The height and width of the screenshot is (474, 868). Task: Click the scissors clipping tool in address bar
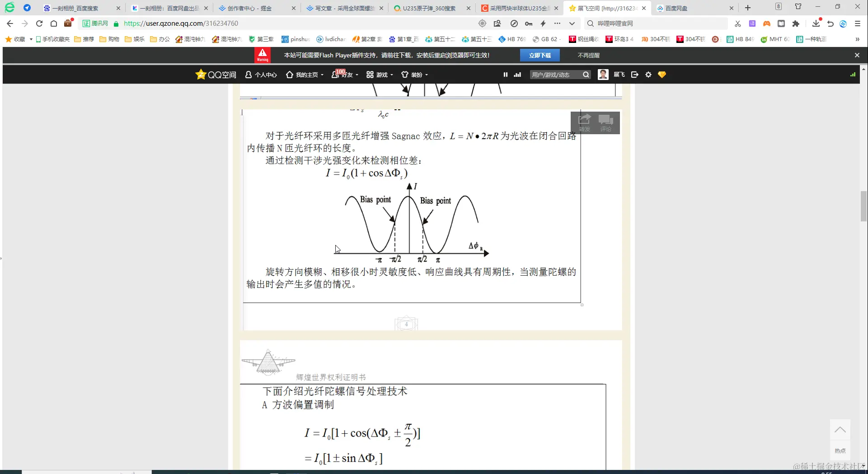[737, 23]
